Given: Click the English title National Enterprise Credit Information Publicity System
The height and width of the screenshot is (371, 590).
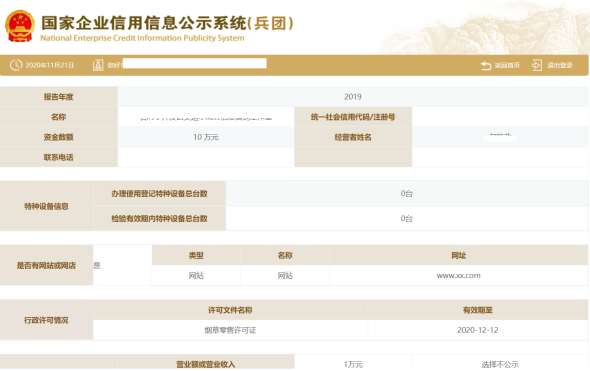Looking at the screenshot, I should [x=142, y=38].
